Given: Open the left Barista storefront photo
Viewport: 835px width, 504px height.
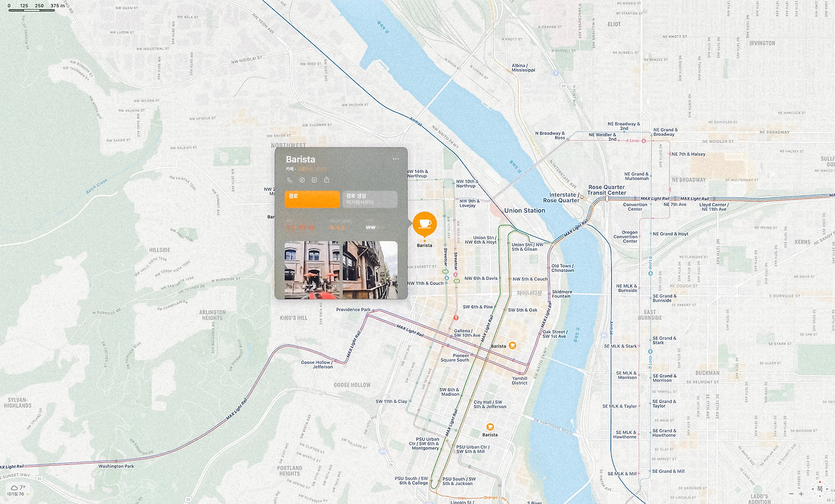Looking at the screenshot, I should click(312, 270).
